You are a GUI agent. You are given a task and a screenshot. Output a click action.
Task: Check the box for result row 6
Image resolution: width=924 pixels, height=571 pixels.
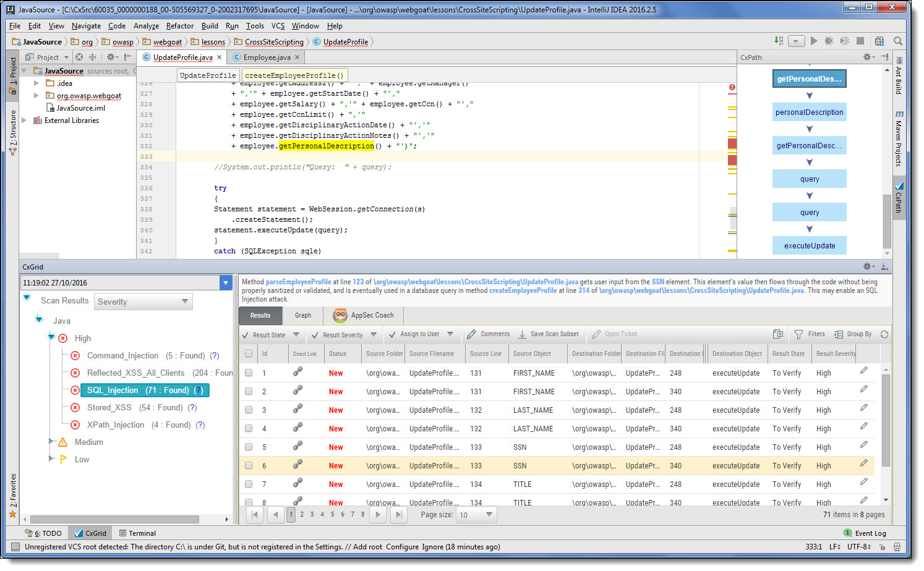tap(249, 465)
